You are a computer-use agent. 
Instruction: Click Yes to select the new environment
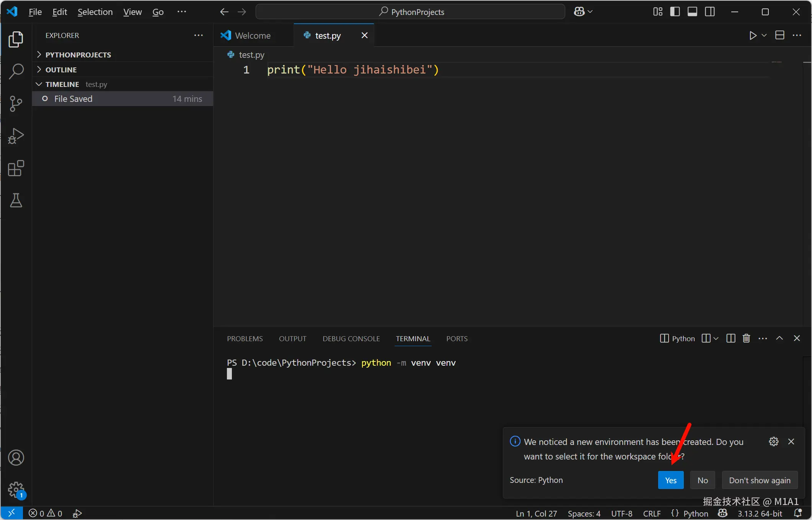(x=670, y=480)
